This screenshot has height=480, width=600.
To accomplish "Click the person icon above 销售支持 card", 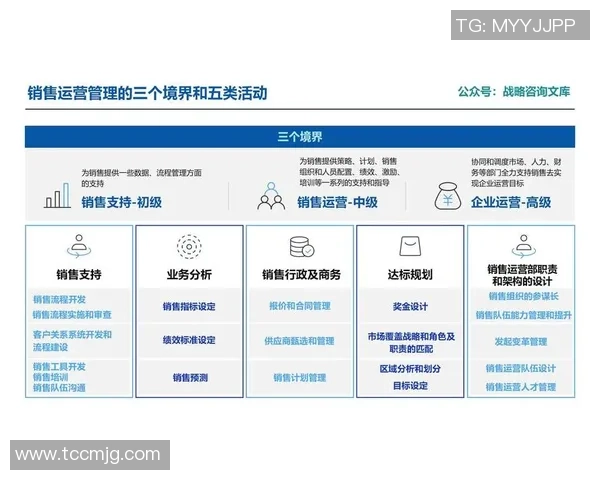I will click(79, 246).
